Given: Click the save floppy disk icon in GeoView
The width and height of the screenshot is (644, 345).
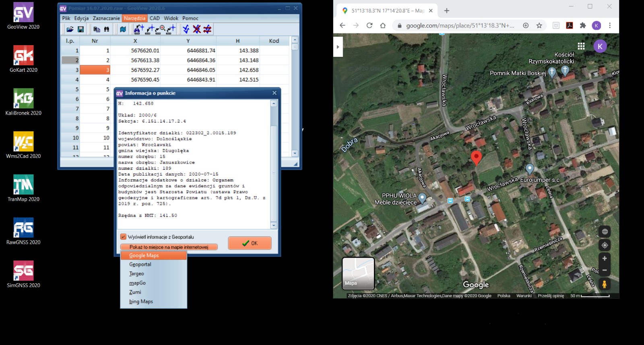Looking at the screenshot, I should [80, 29].
